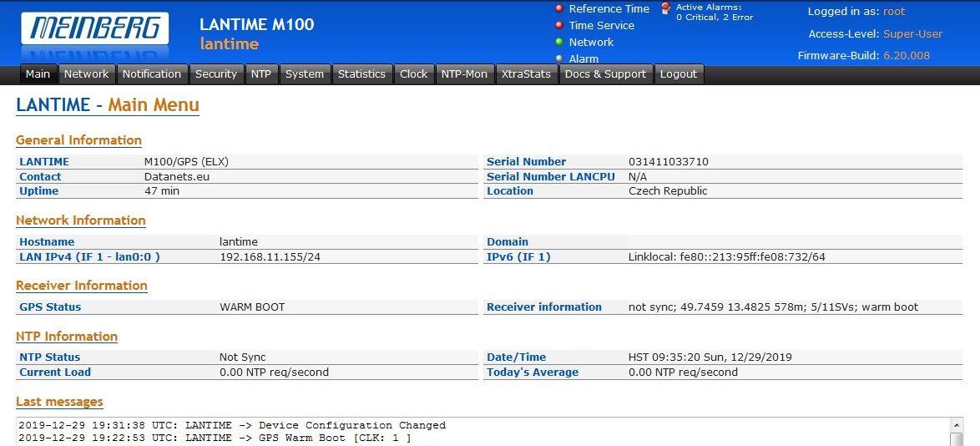Click the Alarm status LED
This screenshot has height=446, width=980.
(x=559, y=58)
